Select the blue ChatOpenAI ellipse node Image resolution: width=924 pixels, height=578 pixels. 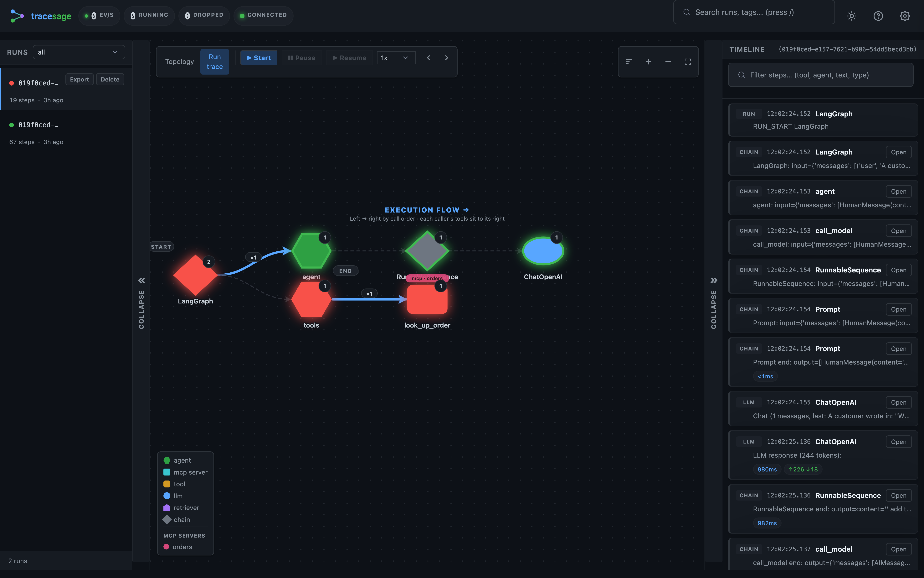pyautogui.click(x=543, y=251)
